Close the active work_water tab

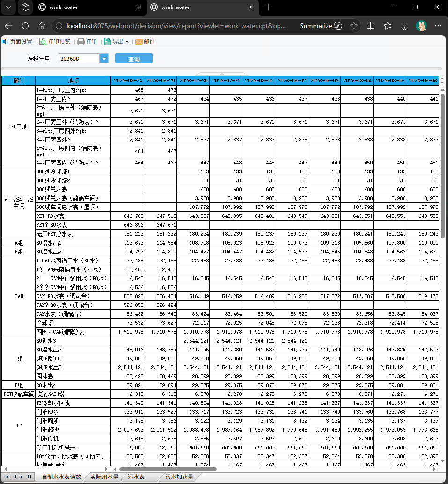pyautogui.click(x=251, y=7)
